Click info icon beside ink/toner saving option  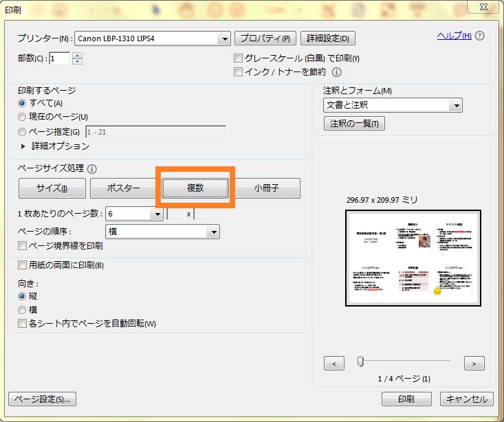337,71
